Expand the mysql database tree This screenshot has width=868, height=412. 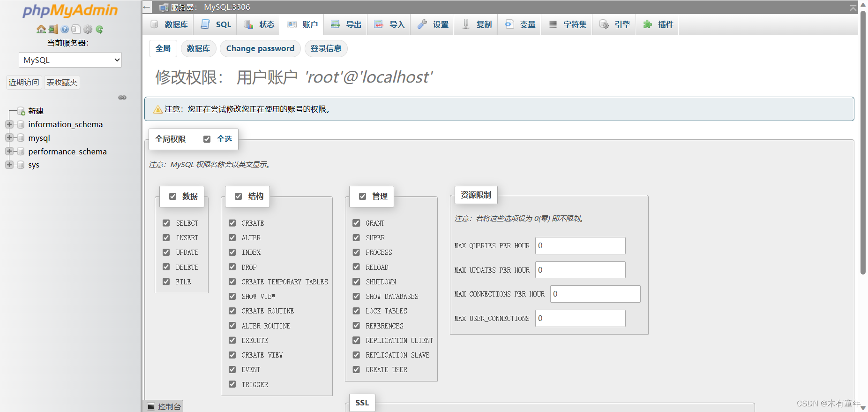tap(9, 138)
